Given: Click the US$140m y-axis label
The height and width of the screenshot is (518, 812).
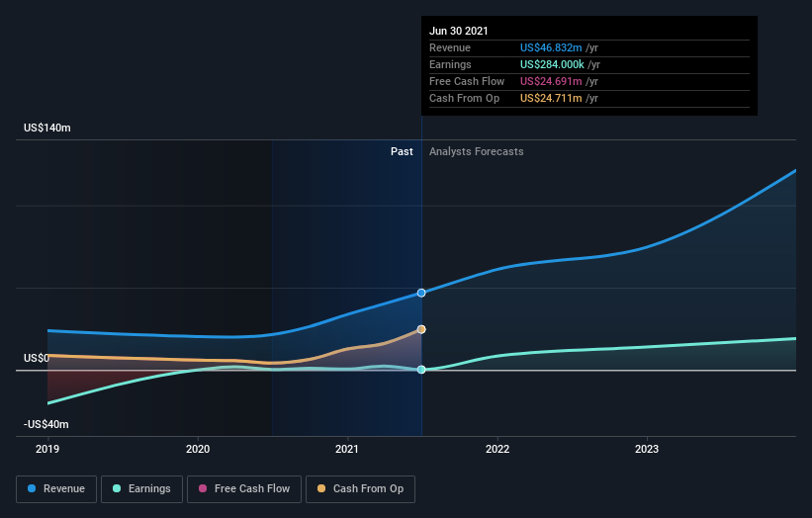Looking at the screenshot, I should (47, 128).
